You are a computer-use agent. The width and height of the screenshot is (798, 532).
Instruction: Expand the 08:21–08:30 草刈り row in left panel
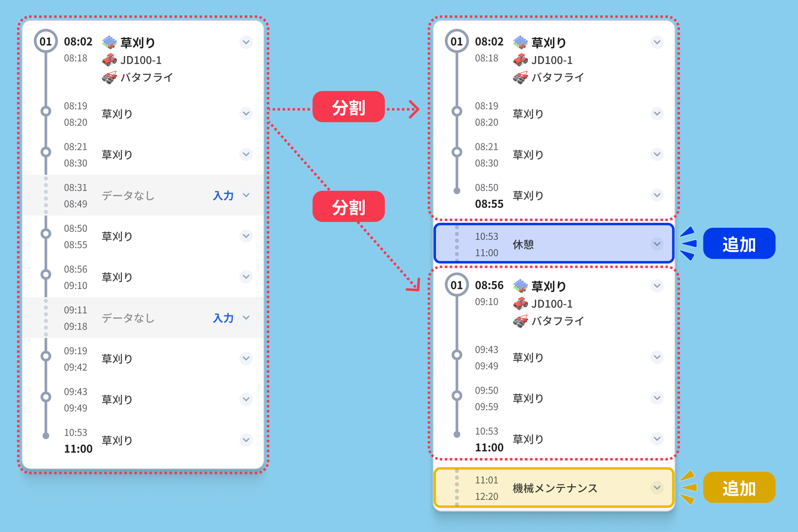246,154
